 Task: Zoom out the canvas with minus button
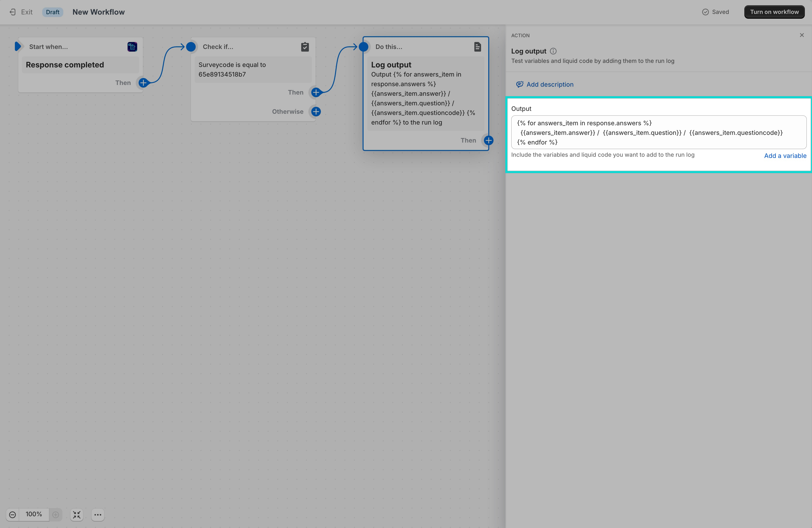point(13,515)
